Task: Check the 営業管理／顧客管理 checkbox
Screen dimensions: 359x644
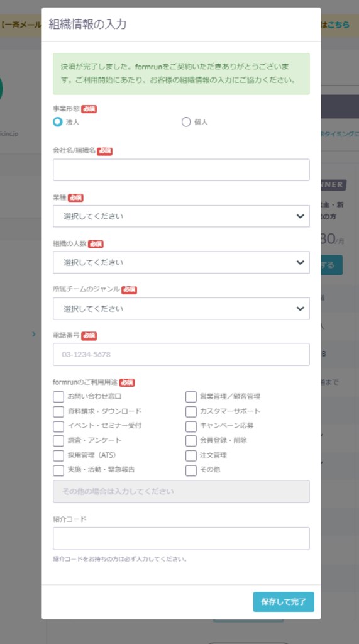Action: click(x=191, y=397)
